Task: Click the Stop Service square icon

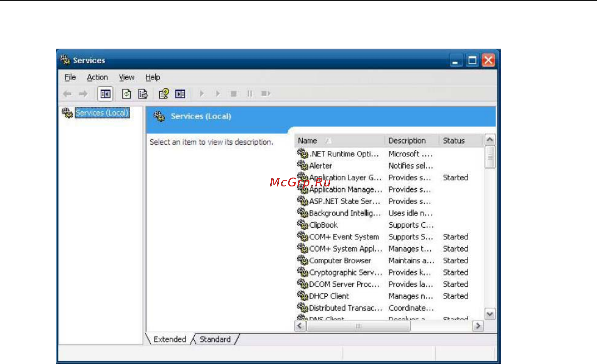Action: (234, 94)
